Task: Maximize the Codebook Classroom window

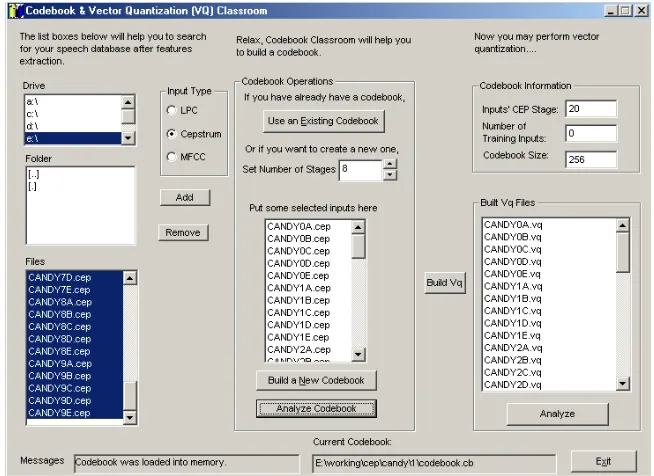Action: click(x=626, y=11)
